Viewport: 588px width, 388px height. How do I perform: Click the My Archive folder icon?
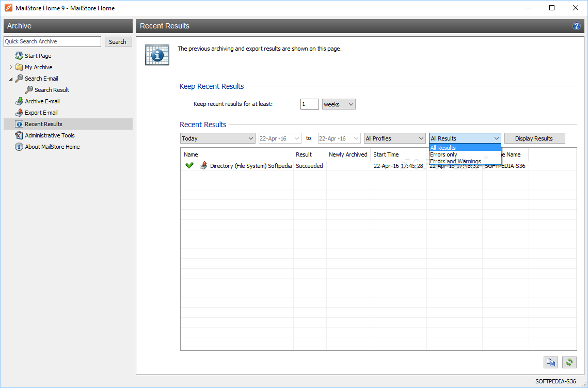tap(19, 67)
